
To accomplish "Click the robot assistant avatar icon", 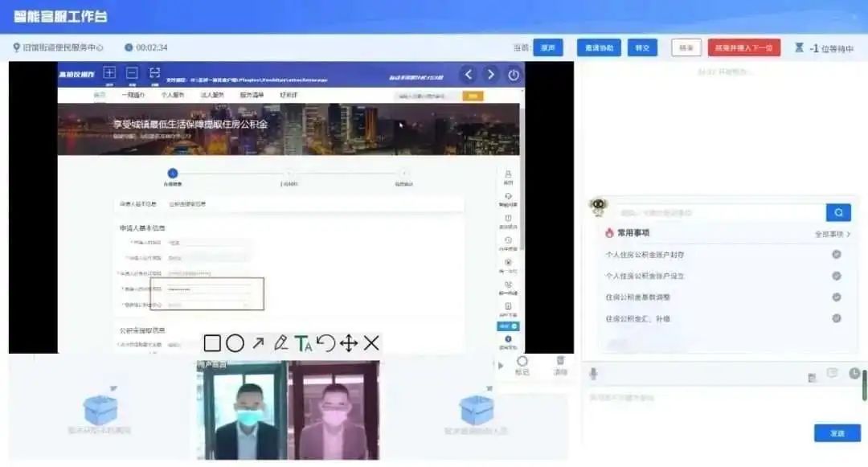I will point(598,207).
